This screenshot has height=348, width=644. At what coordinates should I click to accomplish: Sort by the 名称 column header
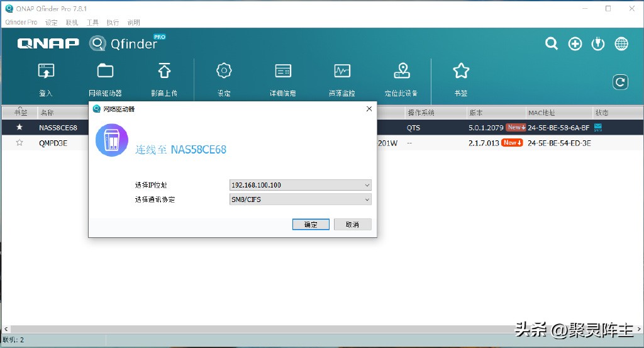(47, 113)
